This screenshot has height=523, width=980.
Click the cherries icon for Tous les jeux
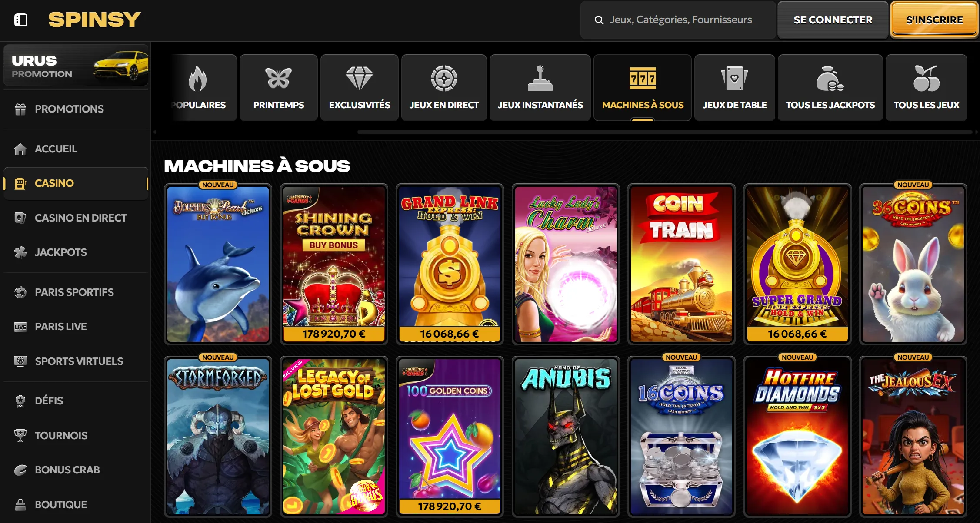926,79
